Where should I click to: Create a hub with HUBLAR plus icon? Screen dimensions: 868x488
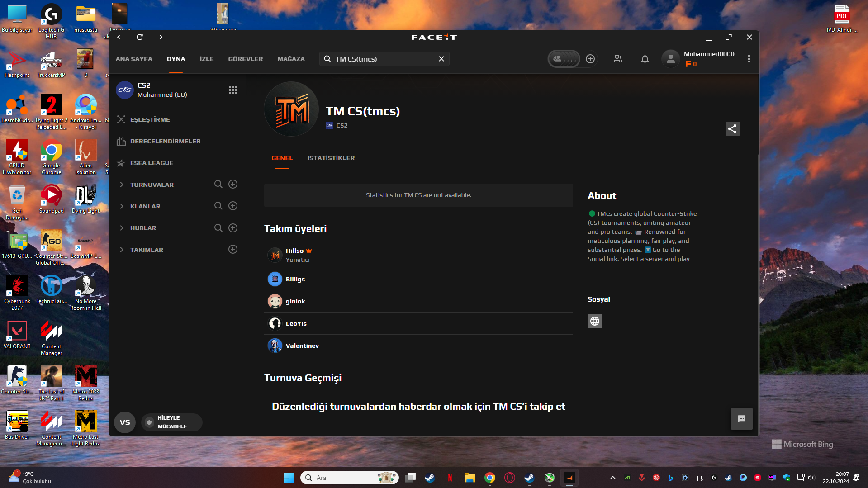point(233,228)
